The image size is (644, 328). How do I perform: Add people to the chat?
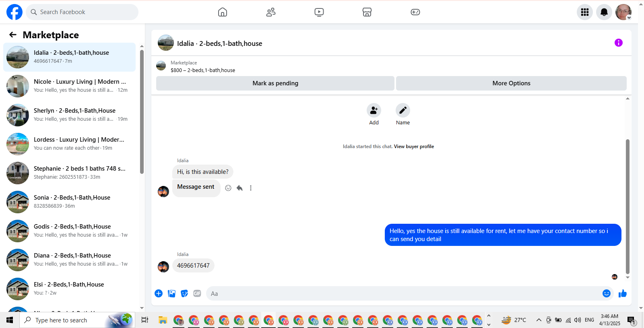point(374,110)
